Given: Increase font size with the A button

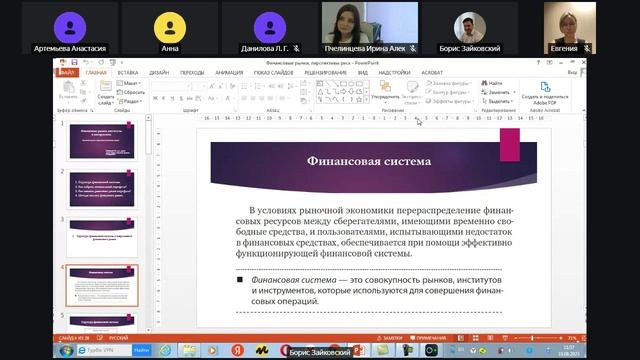Looking at the screenshot, I should tap(211, 86).
